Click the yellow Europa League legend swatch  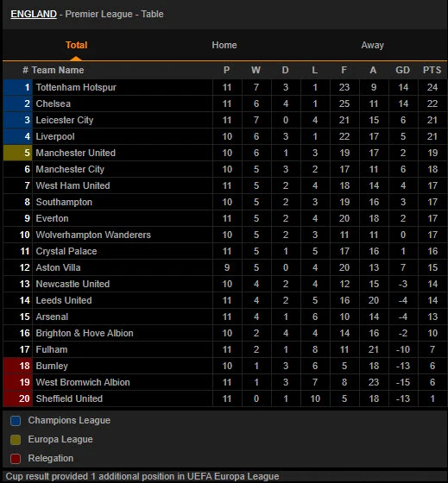point(16,440)
